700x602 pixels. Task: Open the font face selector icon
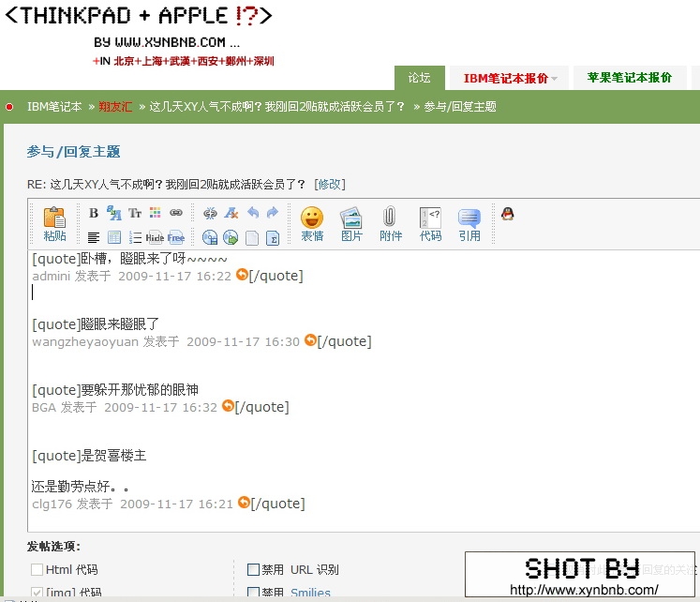click(113, 213)
